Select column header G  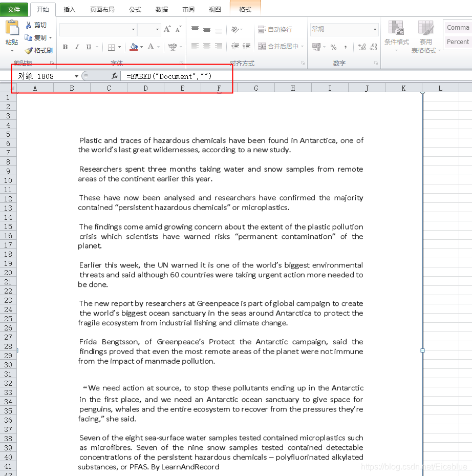pos(256,88)
